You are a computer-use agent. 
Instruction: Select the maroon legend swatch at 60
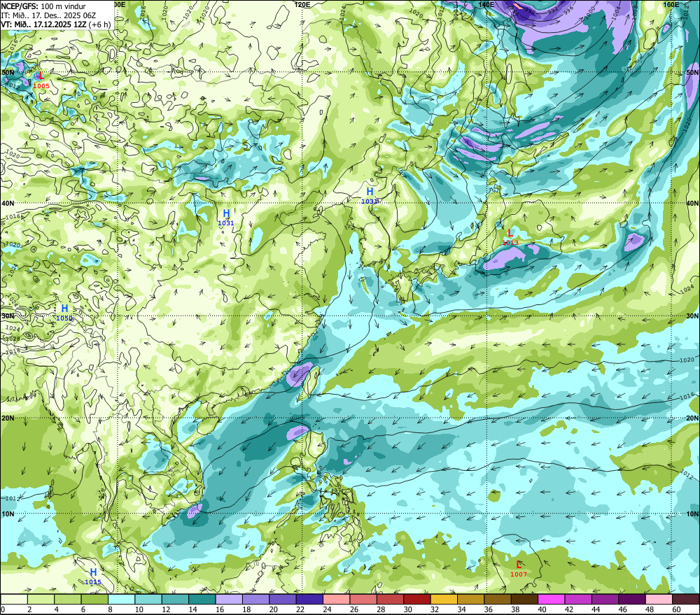tap(686, 599)
